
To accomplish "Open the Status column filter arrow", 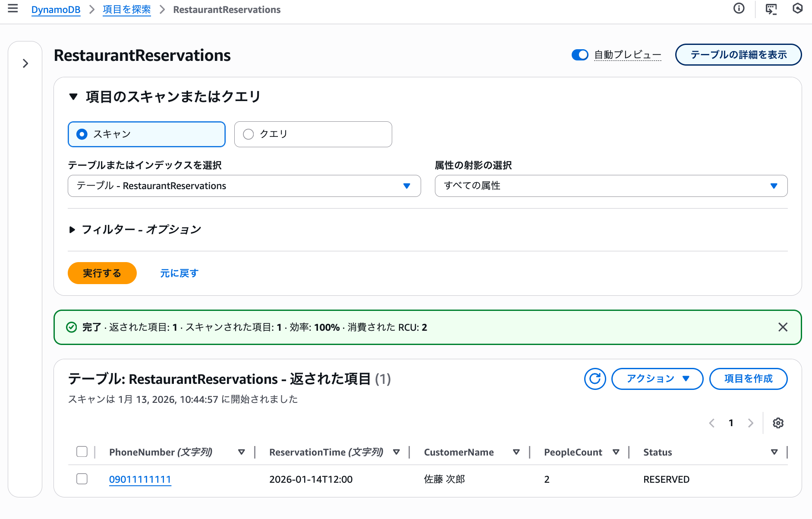I will tap(774, 452).
